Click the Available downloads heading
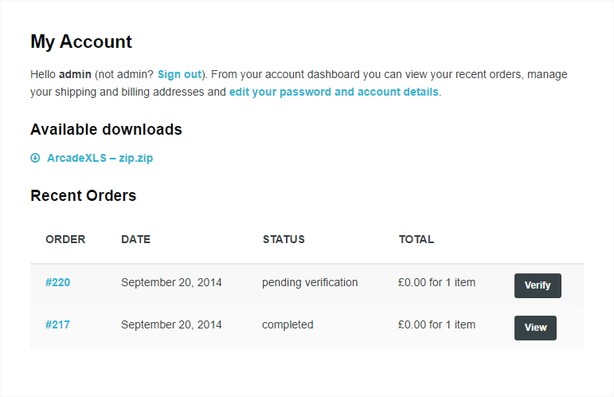 click(106, 130)
